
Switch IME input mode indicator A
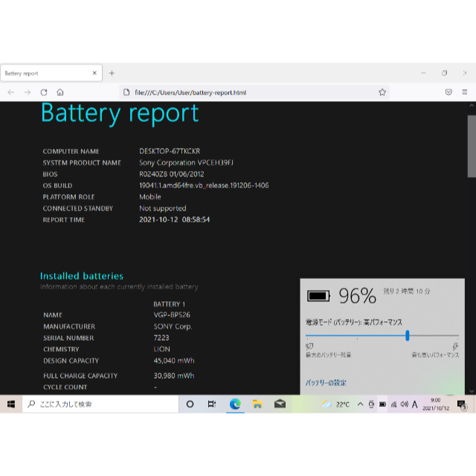[x=415, y=404]
